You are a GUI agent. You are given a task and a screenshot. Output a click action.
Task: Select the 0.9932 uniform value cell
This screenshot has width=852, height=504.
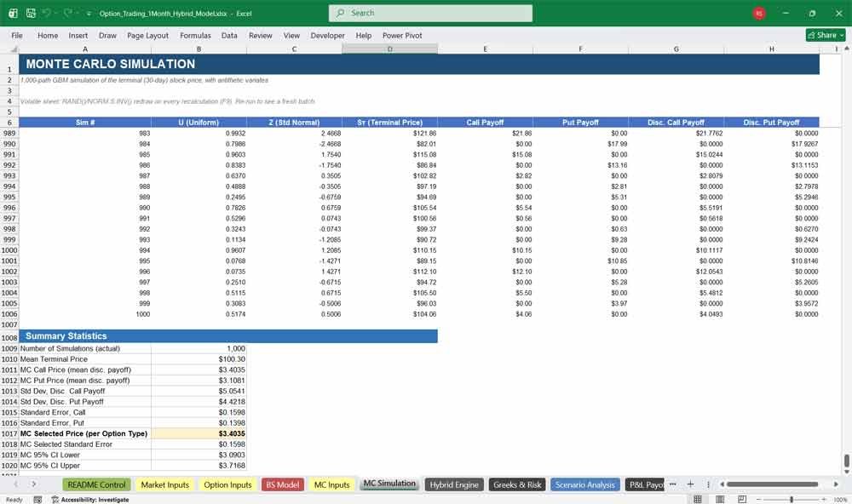coord(199,133)
